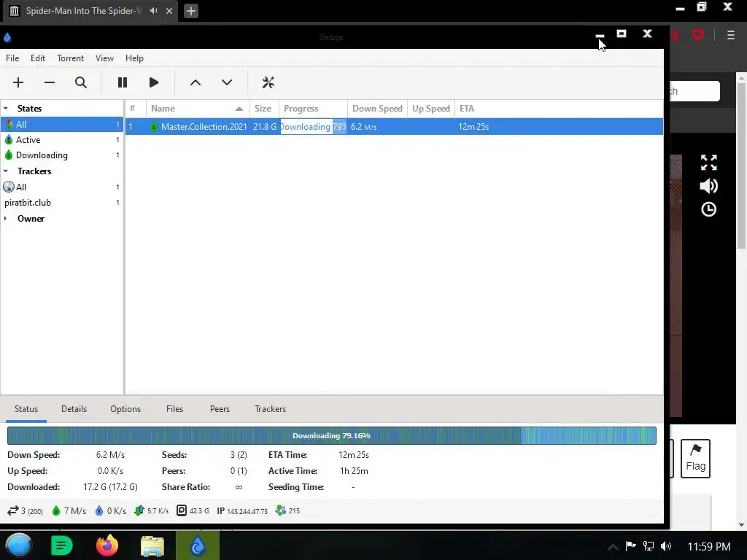747x560 pixels.
Task: Expand the Owner tree section
Action: [x=6, y=219]
